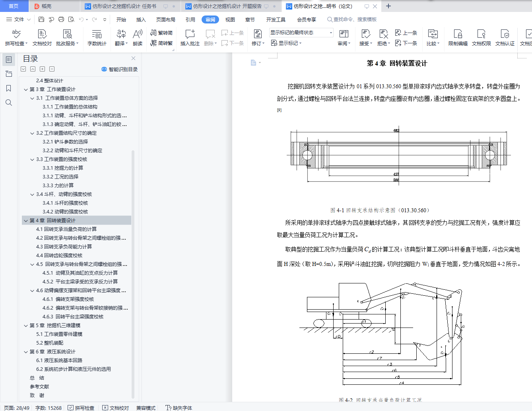532x411 pixels.
Task: Launch the 文档校对 proofreading tool in the ribbon
Action: point(42,38)
